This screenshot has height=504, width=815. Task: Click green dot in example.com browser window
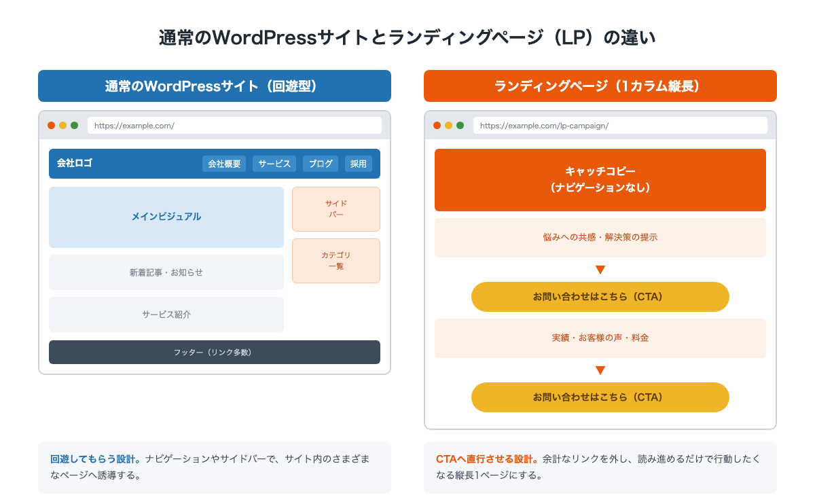coord(74,126)
